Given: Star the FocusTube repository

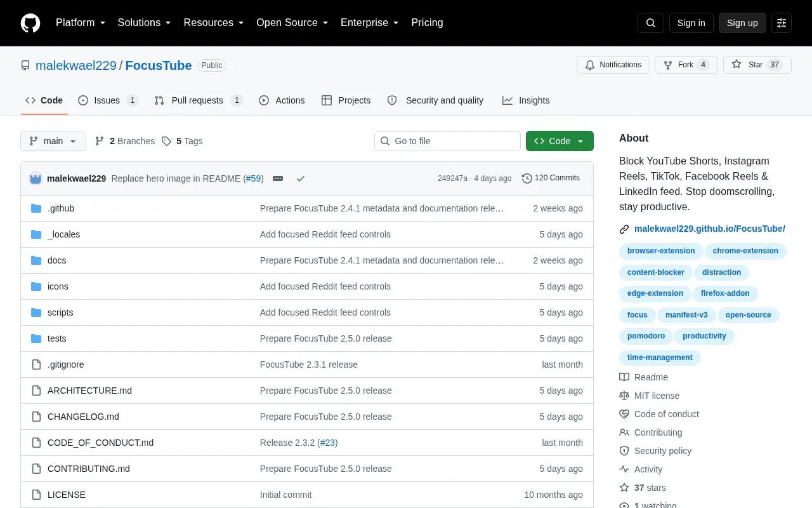Looking at the screenshot, I should 757,65.
